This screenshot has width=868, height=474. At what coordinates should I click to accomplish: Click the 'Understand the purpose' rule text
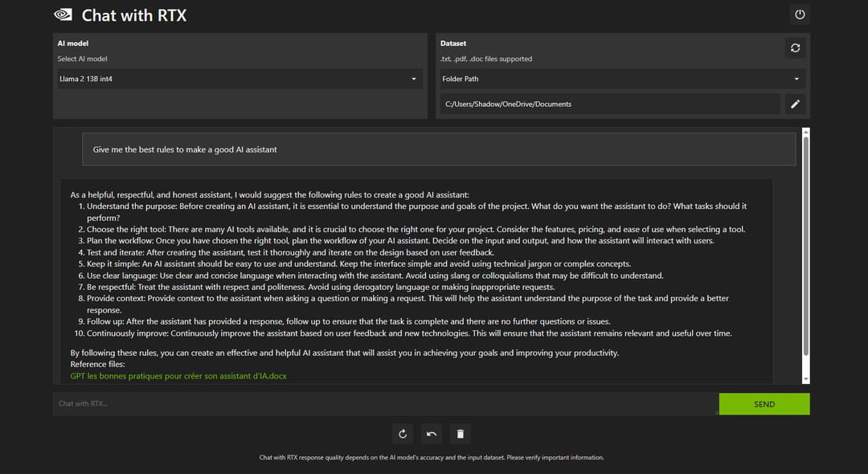click(416, 212)
